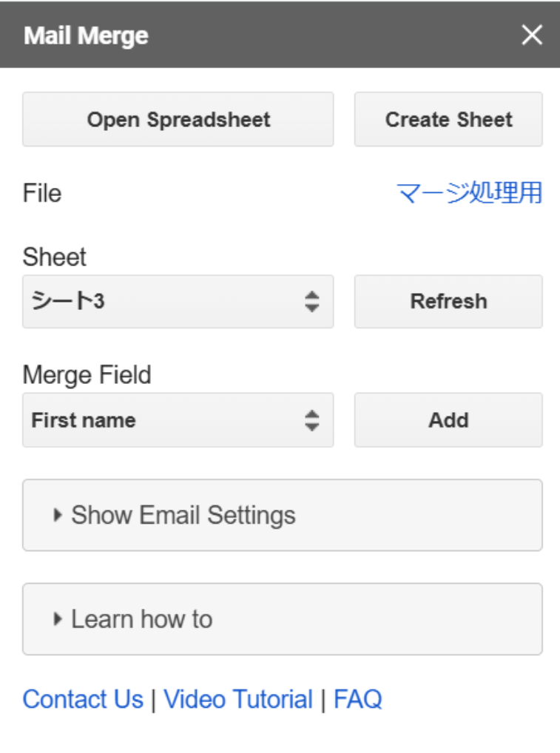This screenshot has width=560, height=753.
Task: Click the triangle beside Show Email Settings
Action: (x=58, y=515)
